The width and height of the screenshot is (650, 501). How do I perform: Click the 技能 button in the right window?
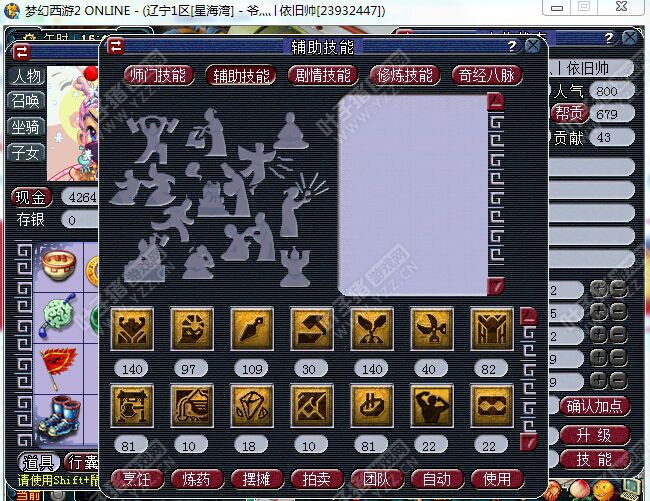[595, 460]
